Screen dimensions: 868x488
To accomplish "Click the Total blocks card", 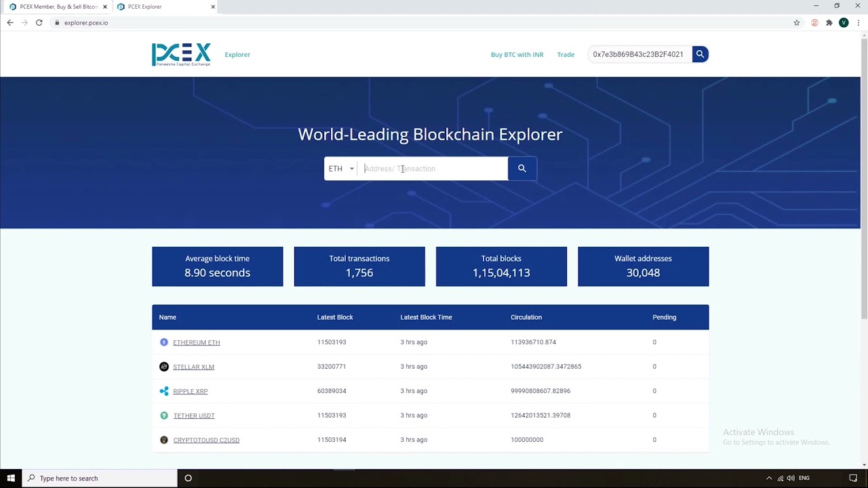I will click(x=501, y=266).
